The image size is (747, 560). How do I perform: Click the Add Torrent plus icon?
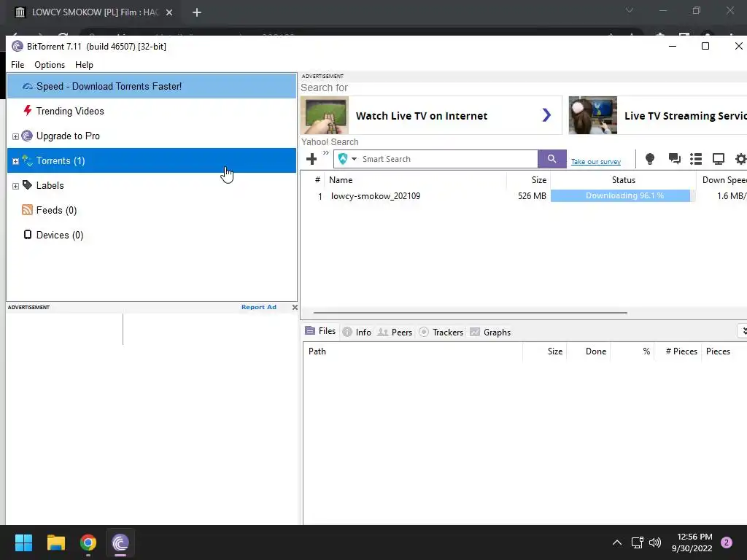tap(311, 159)
